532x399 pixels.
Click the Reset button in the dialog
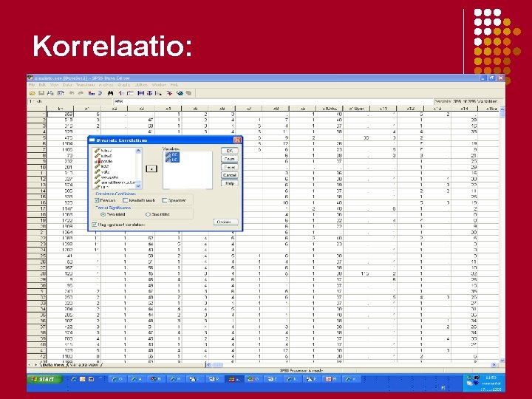pos(229,167)
